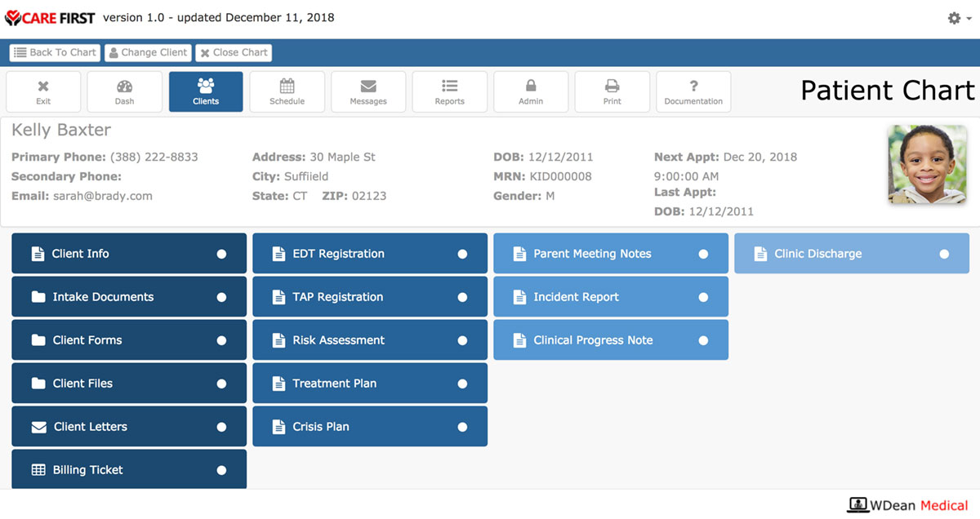The image size is (980, 519).
Task: Click the Care First logo
Action: 51,18
